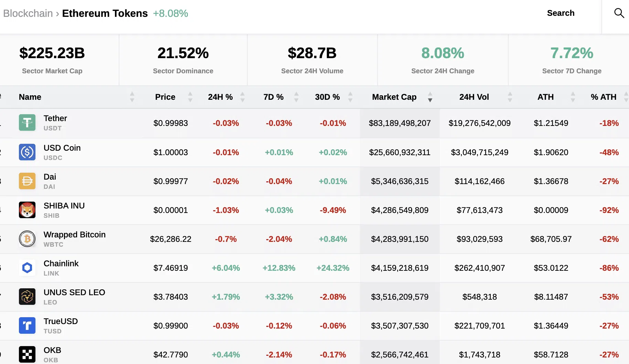This screenshot has width=629, height=364.
Task: Click the Dai coin logo
Action: (27, 181)
